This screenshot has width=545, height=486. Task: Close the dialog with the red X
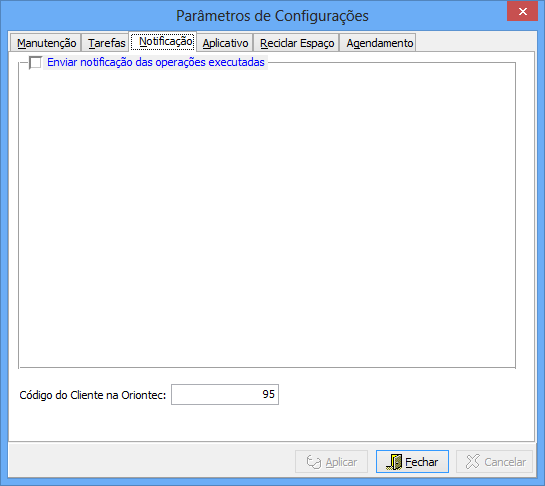pos(522,12)
